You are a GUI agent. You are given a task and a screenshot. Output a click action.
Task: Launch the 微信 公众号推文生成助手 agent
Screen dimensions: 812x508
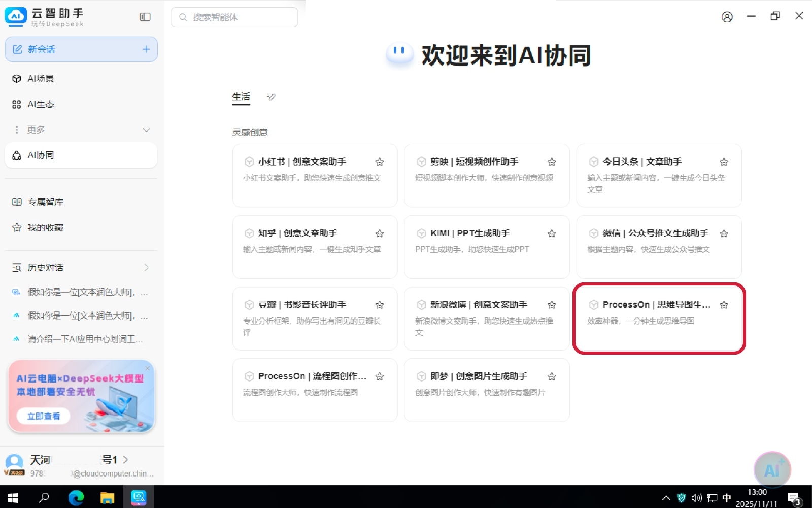(x=659, y=247)
